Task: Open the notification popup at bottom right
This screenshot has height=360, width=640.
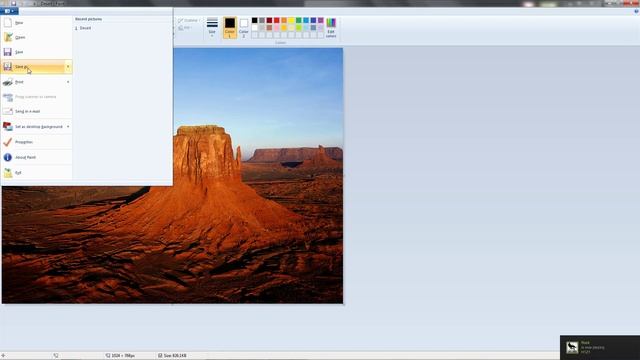Action: (x=600, y=347)
